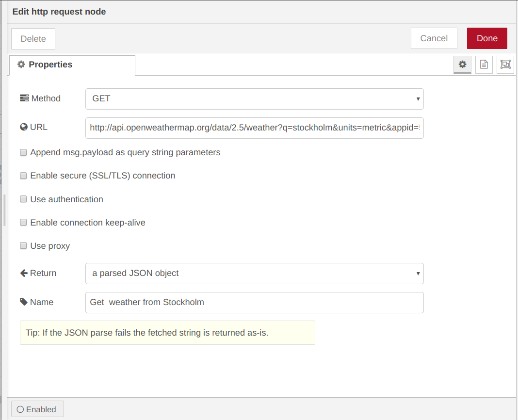518x420 pixels.
Task: Open node appearance settings icon tab
Action: [x=505, y=65]
